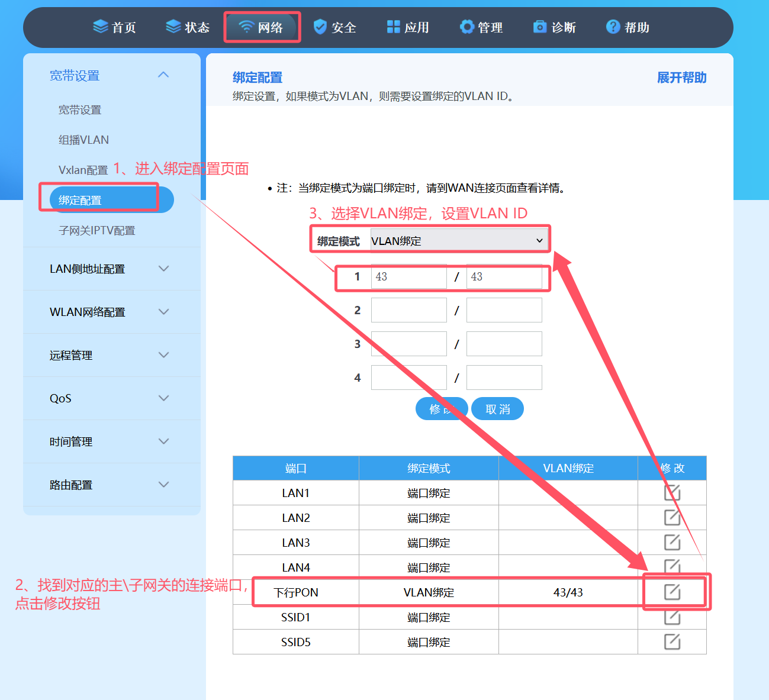Click the edit icon for 下行PON row

click(x=672, y=592)
